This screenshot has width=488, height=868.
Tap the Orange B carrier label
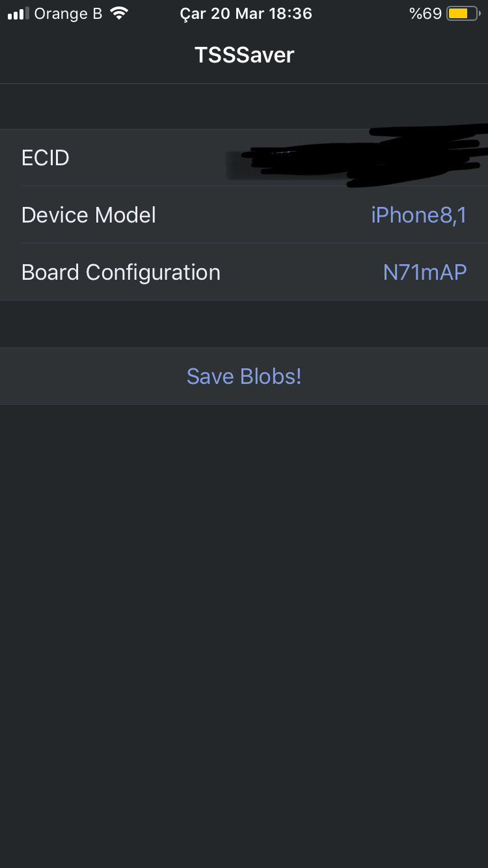(68, 14)
